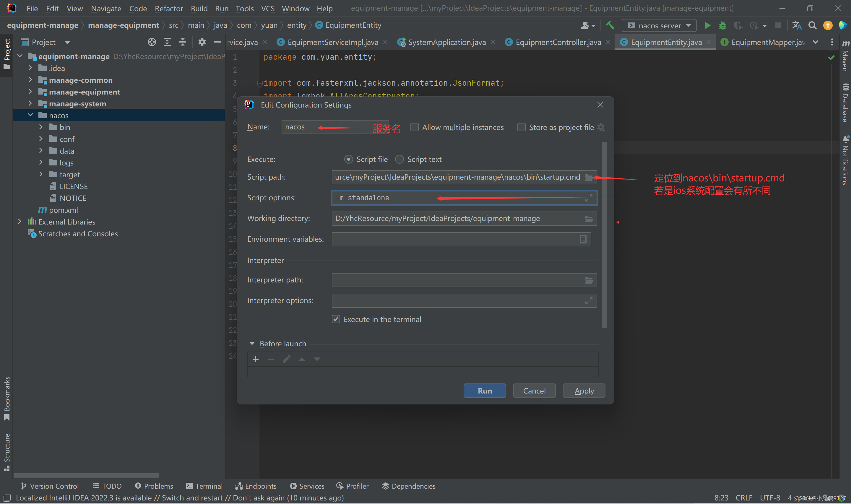Image resolution: width=851 pixels, height=504 pixels.
Task: Click the Apply button to save
Action: pyautogui.click(x=583, y=391)
